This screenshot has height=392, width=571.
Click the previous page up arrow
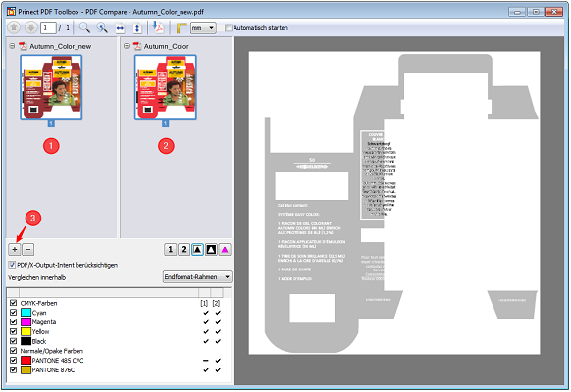coord(14,27)
